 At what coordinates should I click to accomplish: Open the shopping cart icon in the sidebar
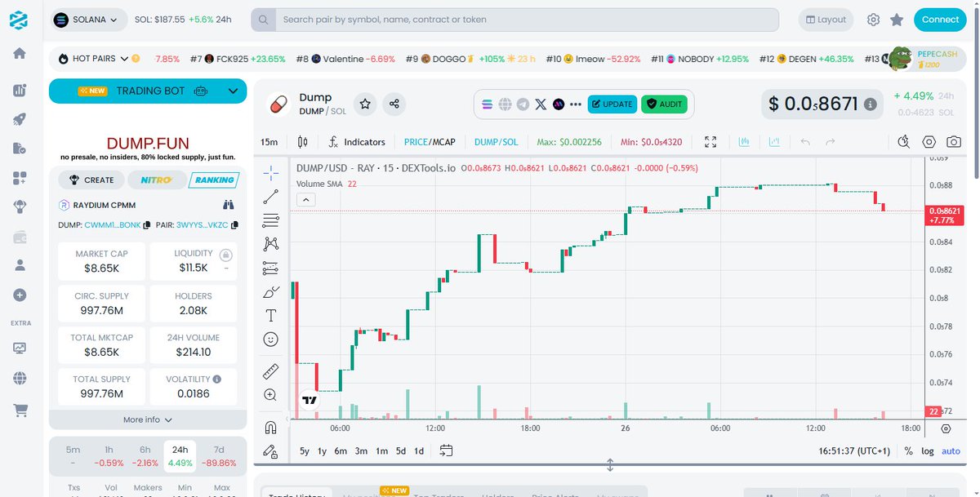coord(20,410)
